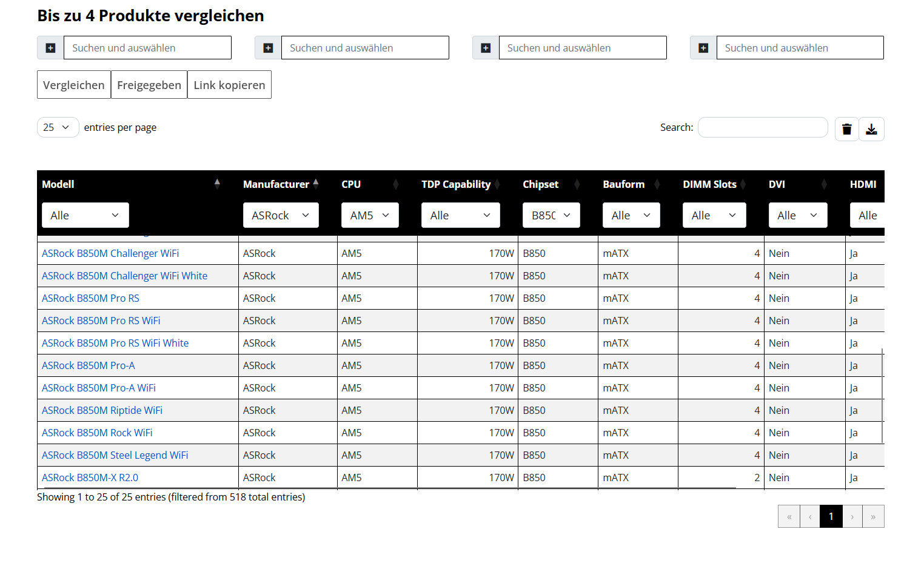Screen dimensions: 924x569
Task: Open the Chipset filter set to B850
Action: click(551, 215)
